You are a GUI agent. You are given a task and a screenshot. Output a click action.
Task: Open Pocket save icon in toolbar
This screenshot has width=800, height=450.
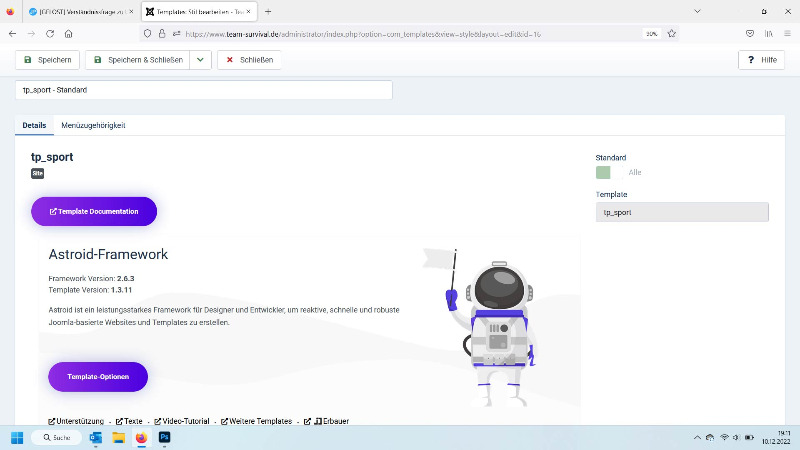(749, 34)
